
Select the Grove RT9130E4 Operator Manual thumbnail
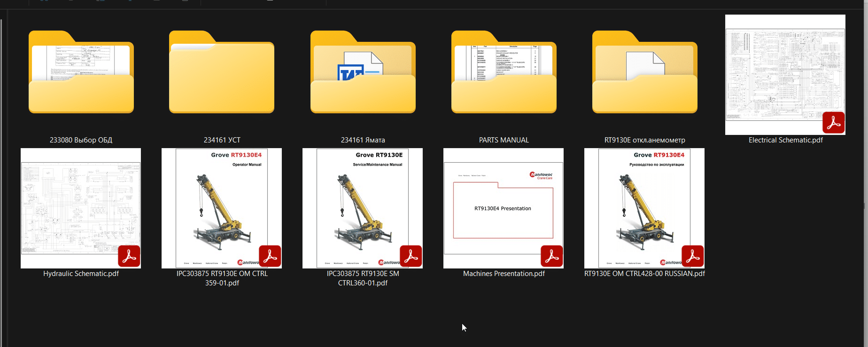(x=222, y=208)
